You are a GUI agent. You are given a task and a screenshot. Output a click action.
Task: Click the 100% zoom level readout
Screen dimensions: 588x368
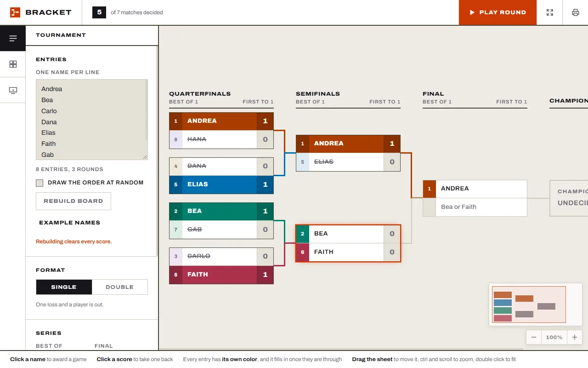(x=554, y=337)
